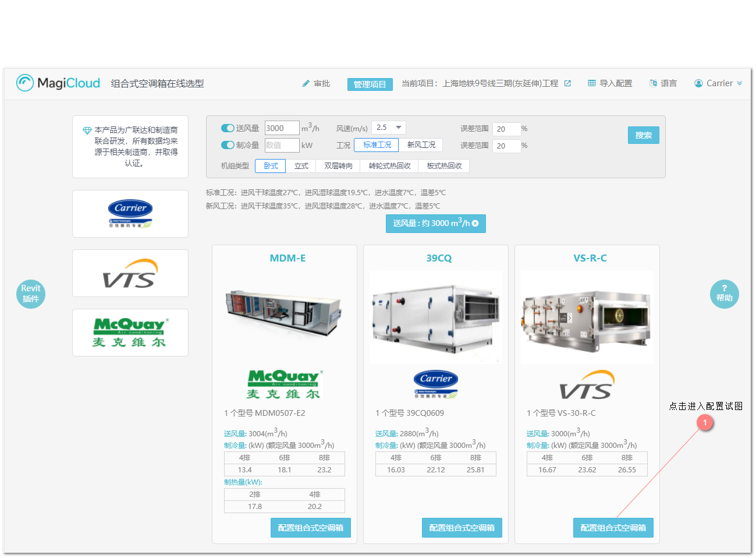Image resolution: width=756 pixels, height=558 pixels.
Task: Click the 制热量(kW) label in MDM-E card
Action: pyautogui.click(x=243, y=482)
